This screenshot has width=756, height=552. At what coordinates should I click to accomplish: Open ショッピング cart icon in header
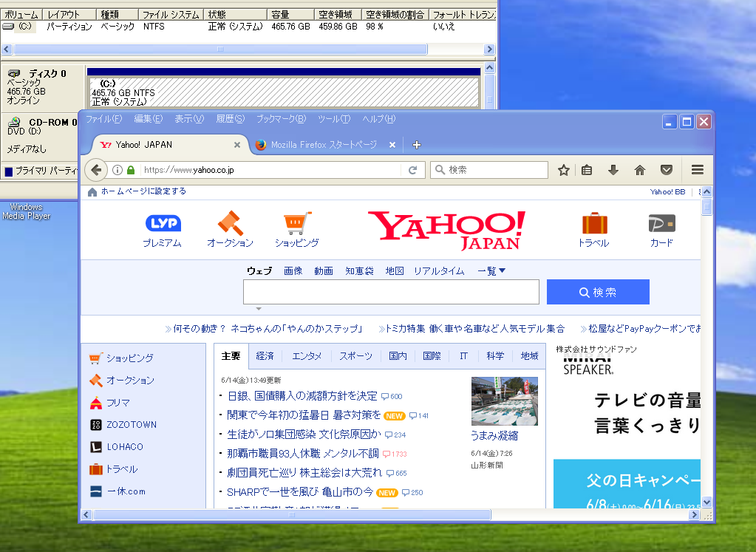coord(297,222)
